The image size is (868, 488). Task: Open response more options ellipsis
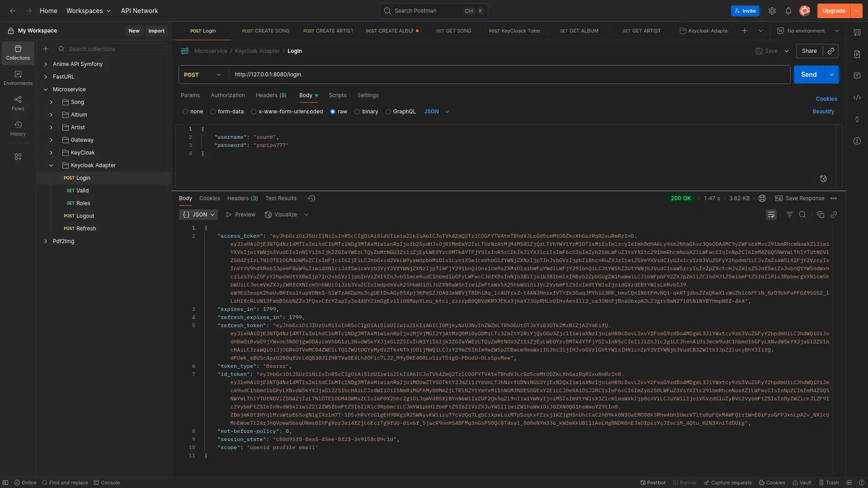[834, 198]
